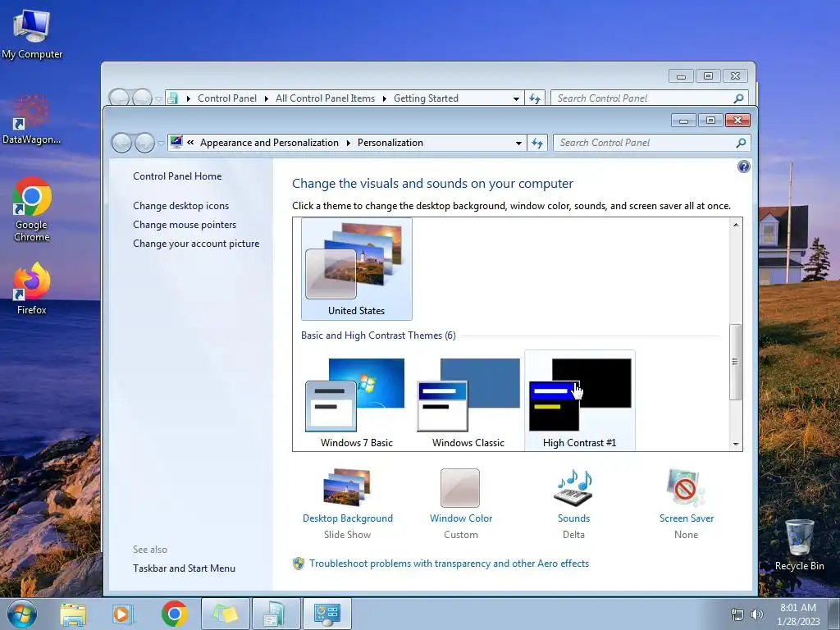Open the Window Color text link
The height and width of the screenshot is (630, 840).
coord(461,518)
